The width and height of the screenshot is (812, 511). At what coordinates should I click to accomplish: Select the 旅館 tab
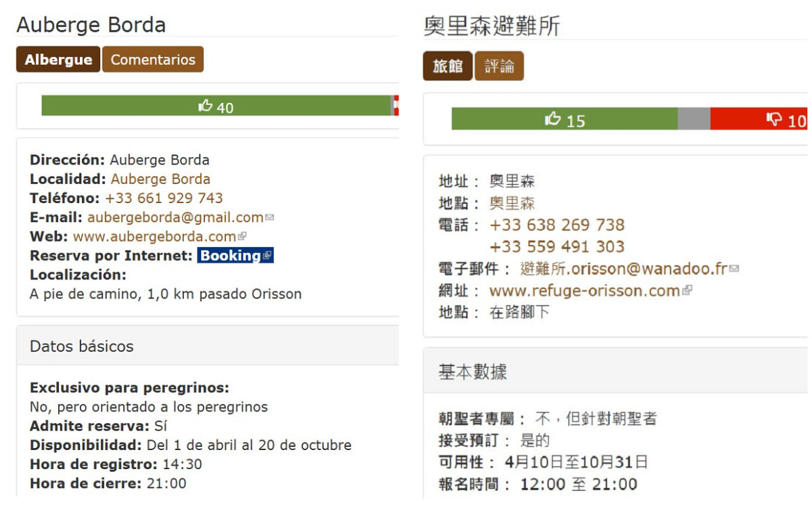tap(448, 66)
